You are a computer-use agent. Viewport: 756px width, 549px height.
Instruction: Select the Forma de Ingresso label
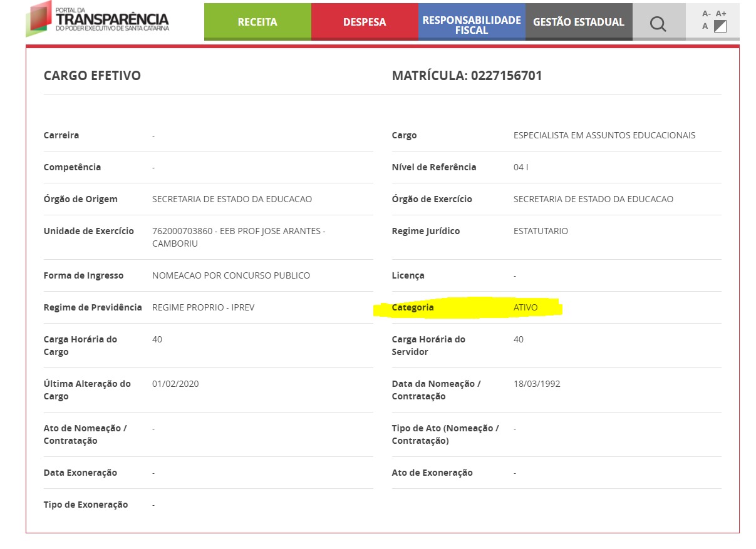(84, 275)
